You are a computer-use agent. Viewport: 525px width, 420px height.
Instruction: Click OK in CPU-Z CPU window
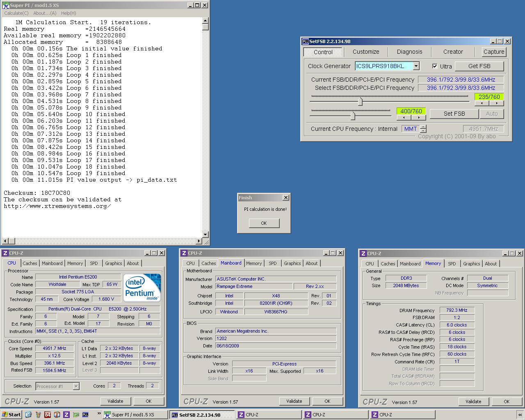[x=148, y=401]
